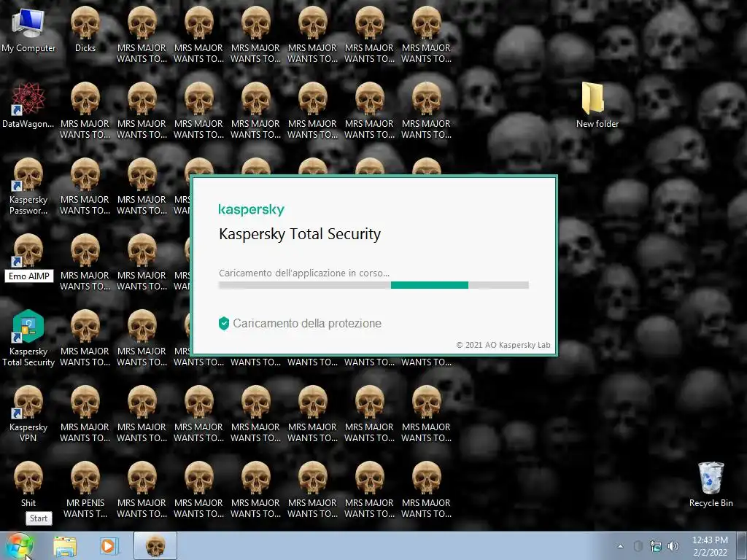
Task: Switch to the skull app in taskbar
Action: coord(155,545)
